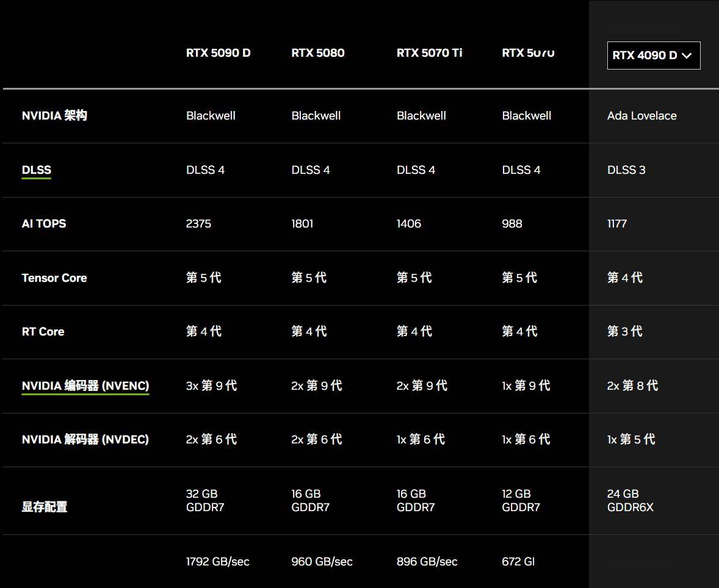Select the 24 GB GDDR6X memory cell
This screenshot has width=719, height=588.
click(x=630, y=500)
